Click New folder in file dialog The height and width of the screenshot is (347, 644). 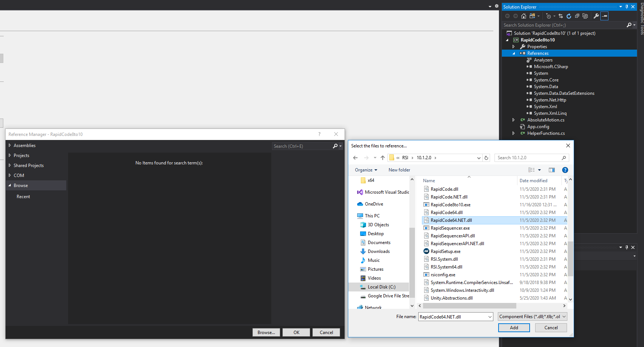tap(399, 170)
